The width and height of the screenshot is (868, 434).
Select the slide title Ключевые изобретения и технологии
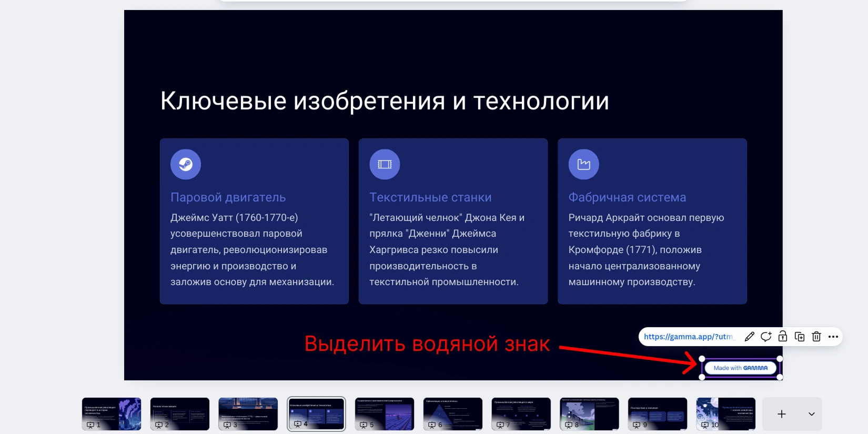385,100
